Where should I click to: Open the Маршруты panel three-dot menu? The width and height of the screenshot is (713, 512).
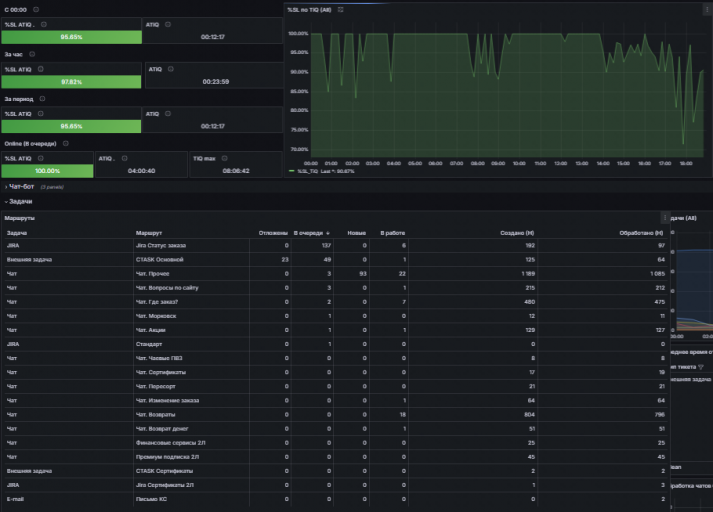pyautogui.click(x=665, y=218)
